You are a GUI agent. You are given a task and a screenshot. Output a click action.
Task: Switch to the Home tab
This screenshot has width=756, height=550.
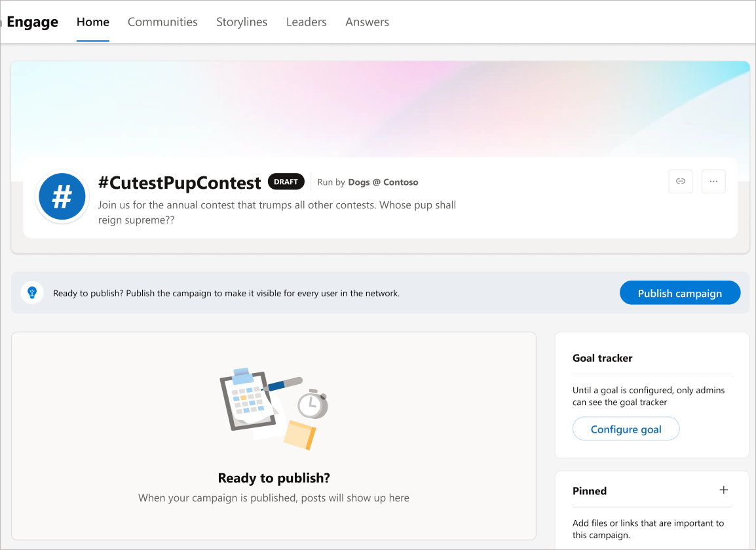[x=93, y=22]
